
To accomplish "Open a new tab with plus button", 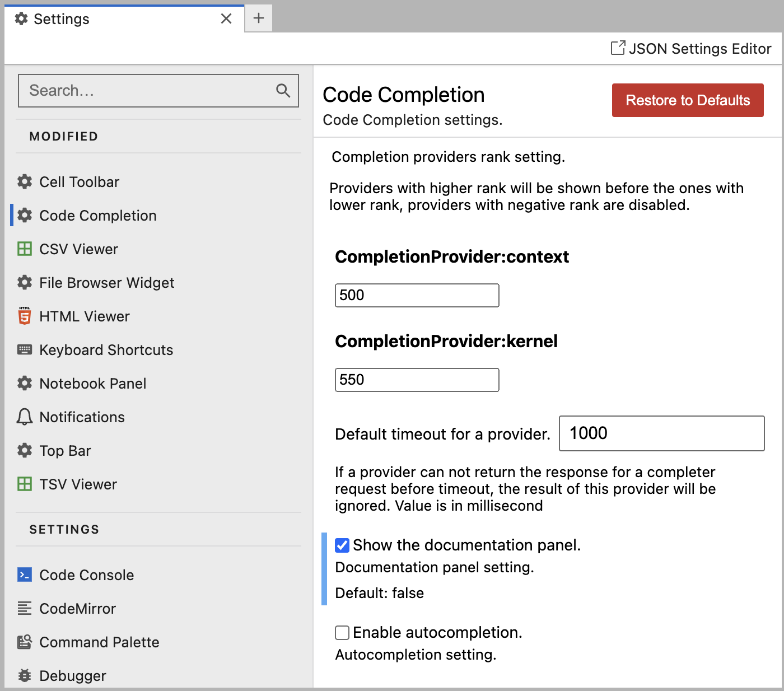I will [x=259, y=18].
